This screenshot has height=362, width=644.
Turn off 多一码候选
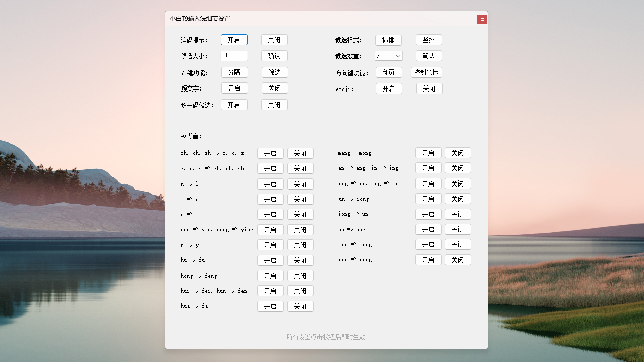(274, 105)
